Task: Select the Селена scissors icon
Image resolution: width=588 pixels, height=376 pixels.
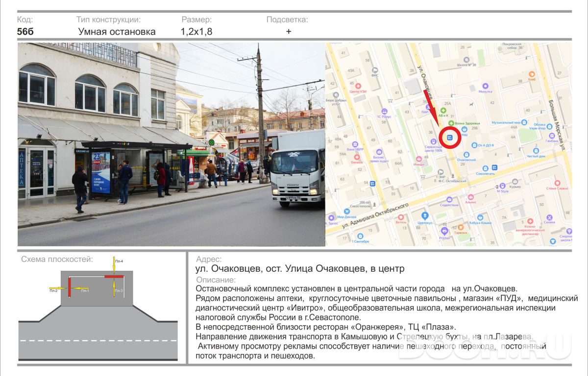Action: (549, 217)
